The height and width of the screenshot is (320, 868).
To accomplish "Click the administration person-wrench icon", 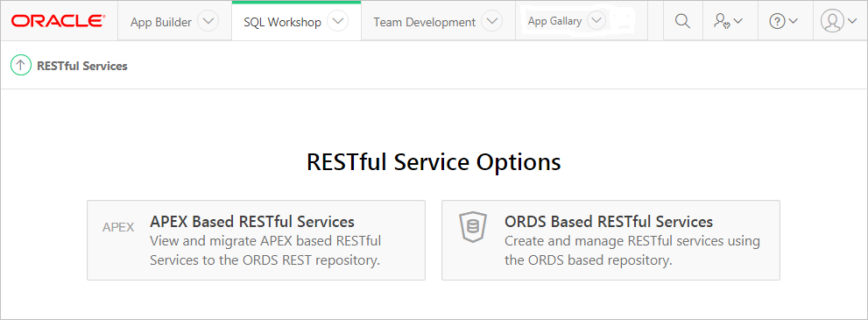I will [x=722, y=22].
